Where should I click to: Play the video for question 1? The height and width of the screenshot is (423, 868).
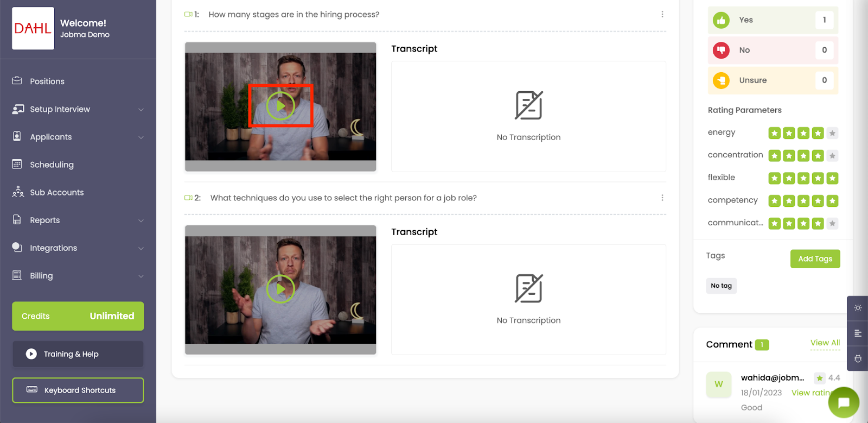coord(280,106)
